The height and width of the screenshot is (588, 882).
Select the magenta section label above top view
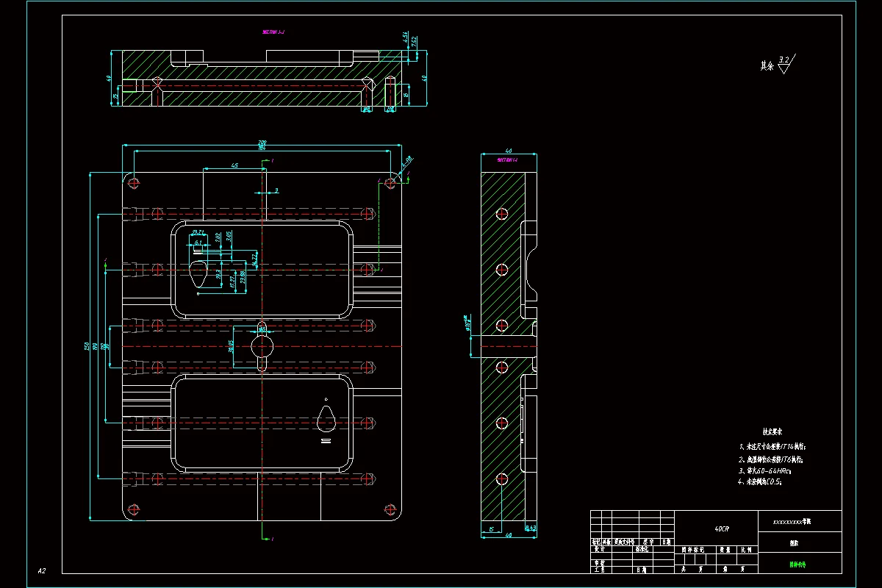tap(273, 32)
